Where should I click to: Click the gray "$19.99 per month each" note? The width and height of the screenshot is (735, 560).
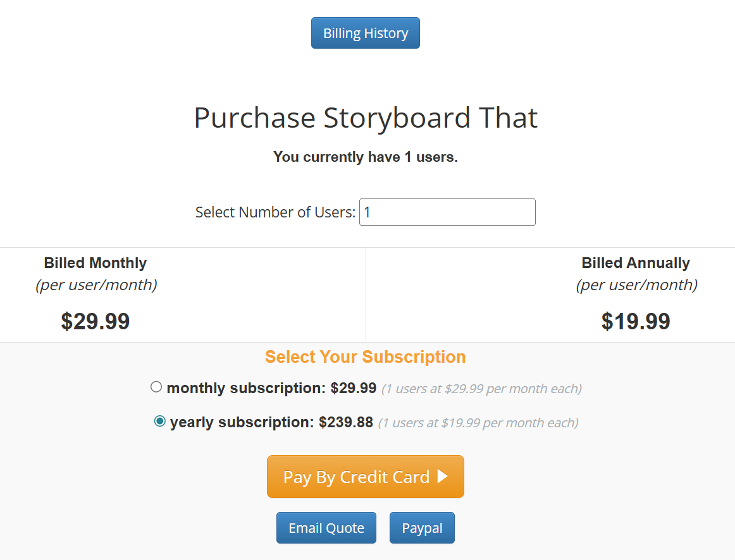click(x=478, y=423)
